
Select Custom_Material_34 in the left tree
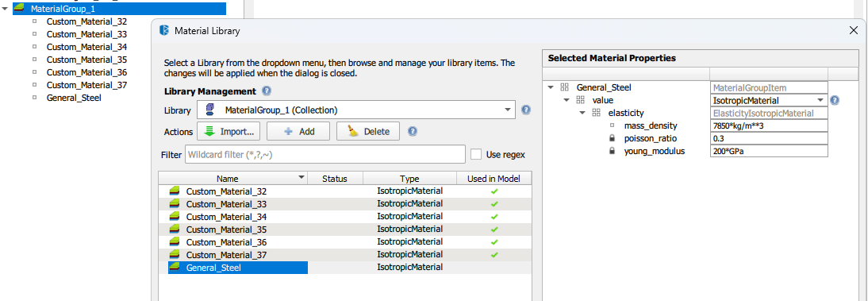coord(87,47)
